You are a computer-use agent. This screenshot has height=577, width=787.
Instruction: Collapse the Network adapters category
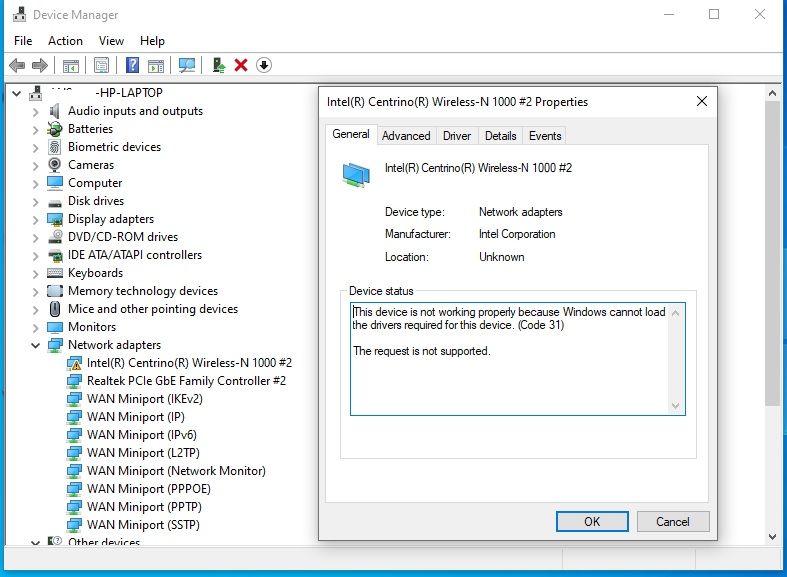point(35,345)
